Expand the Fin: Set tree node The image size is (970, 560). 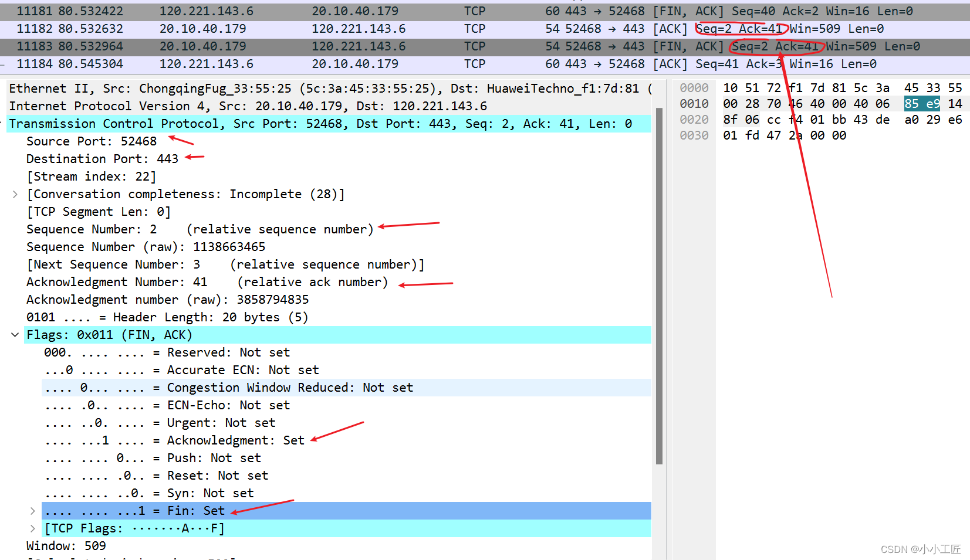click(x=33, y=511)
